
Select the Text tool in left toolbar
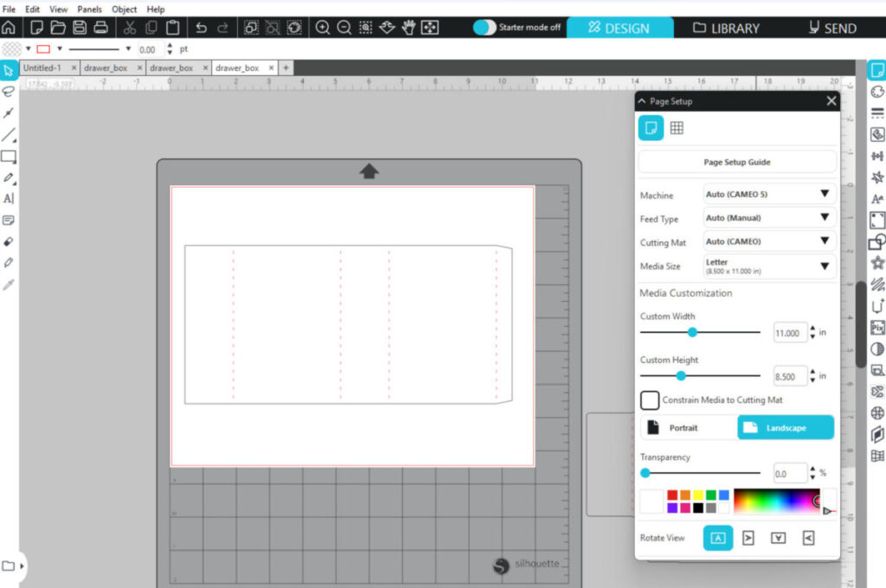tap(9, 198)
